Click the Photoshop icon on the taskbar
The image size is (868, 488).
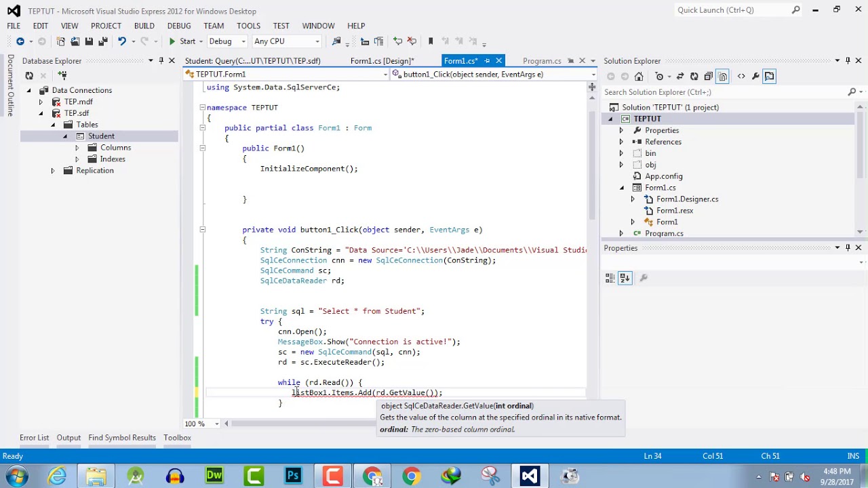[293, 476]
